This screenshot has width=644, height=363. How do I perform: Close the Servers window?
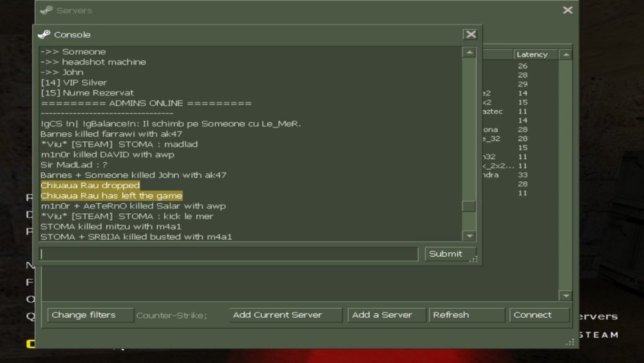tap(567, 10)
